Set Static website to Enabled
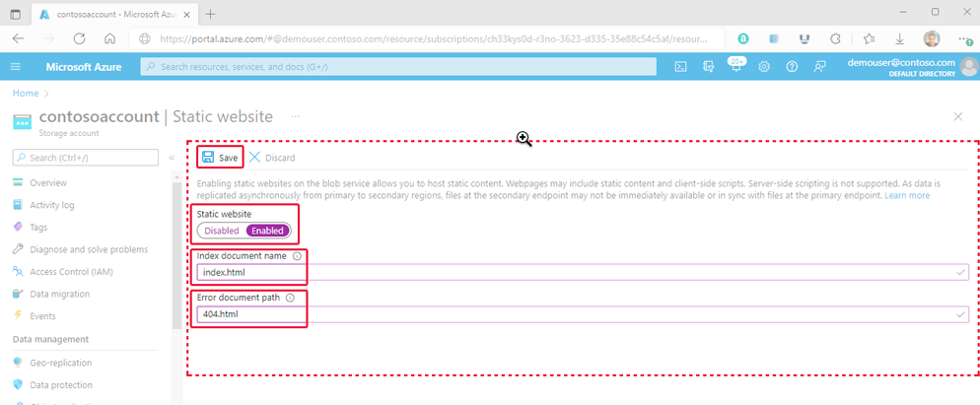This screenshot has height=405, width=980. (267, 231)
